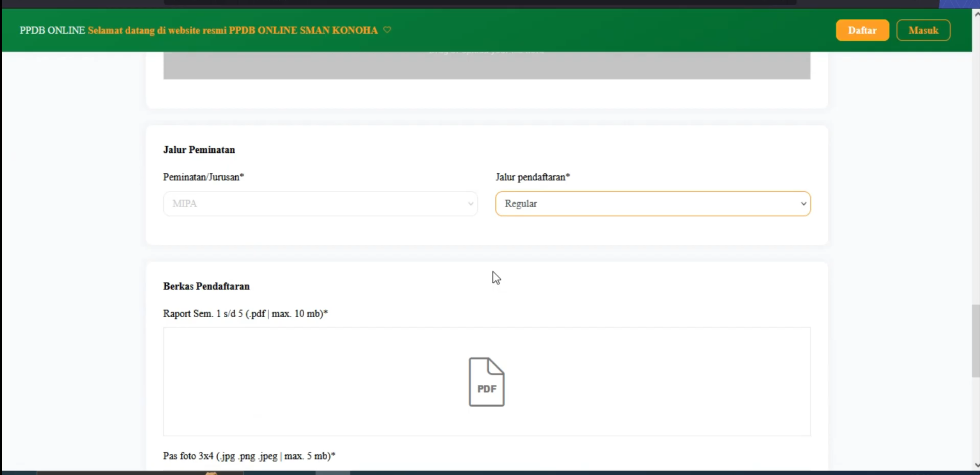Click the Jalur pendaftaran* label

click(533, 177)
